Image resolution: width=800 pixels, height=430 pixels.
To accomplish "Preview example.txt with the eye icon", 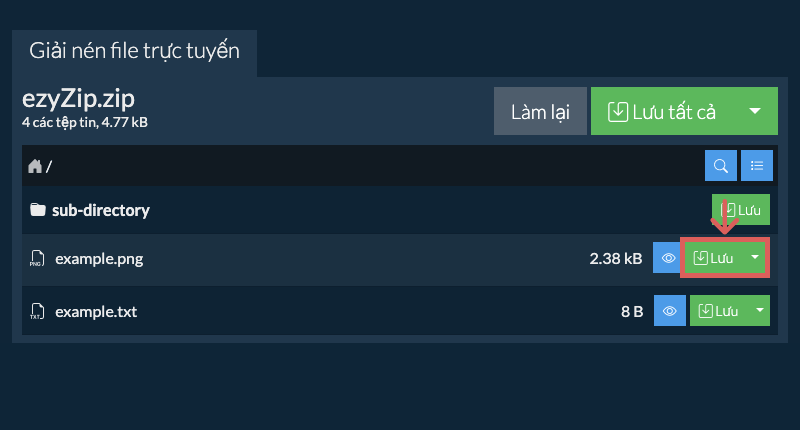I will click(x=669, y=311).
